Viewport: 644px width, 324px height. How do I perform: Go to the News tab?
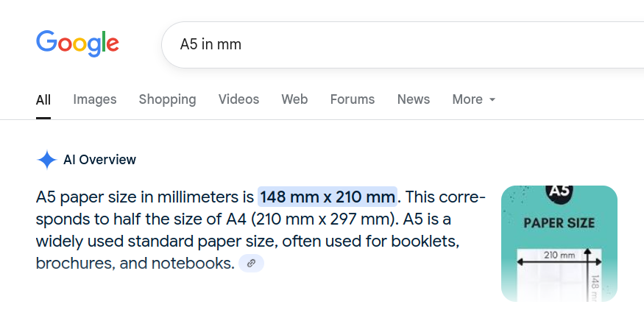(413, 99)
